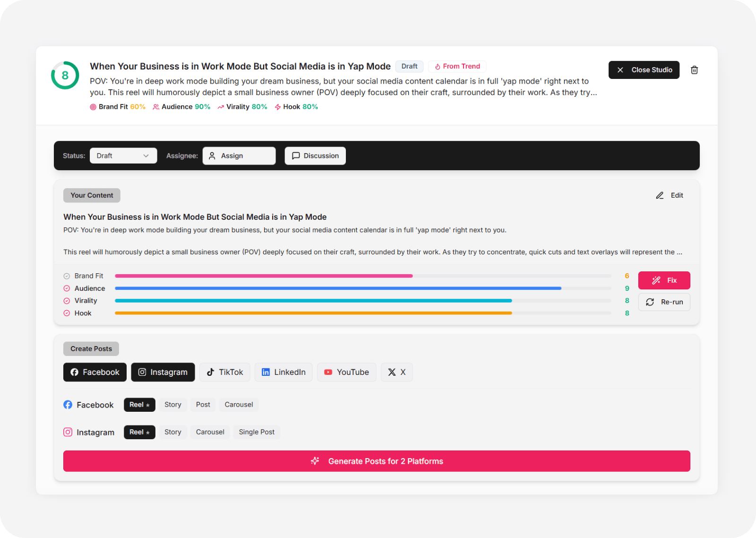Deselect the Instagram platform chip
756x538 pixels.
(x=163, y=372)
